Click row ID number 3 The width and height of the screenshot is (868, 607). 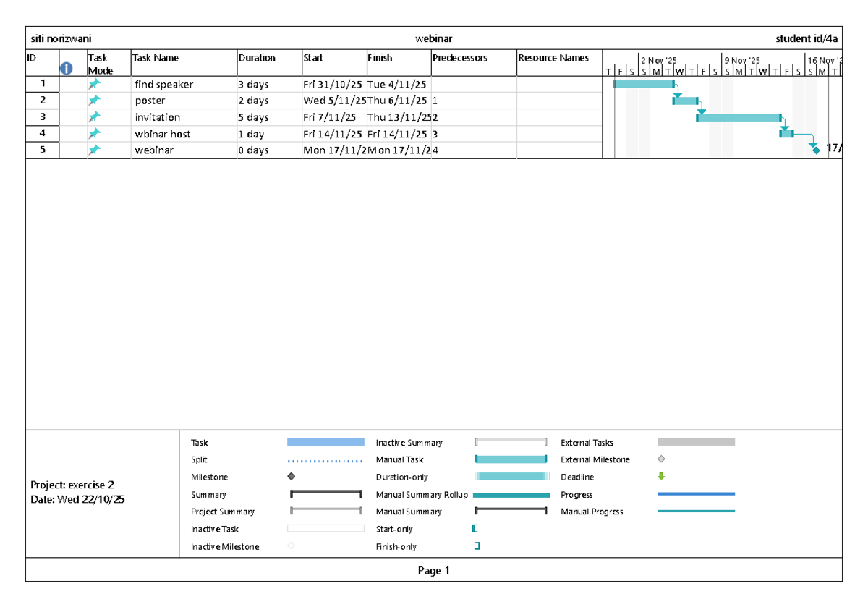tap(43, 116)
